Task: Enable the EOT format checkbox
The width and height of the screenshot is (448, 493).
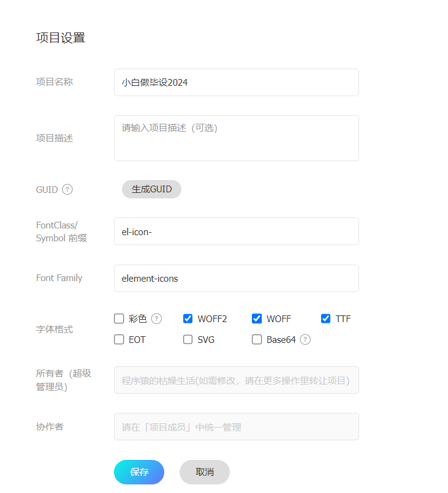Action: tap(119, 339)
